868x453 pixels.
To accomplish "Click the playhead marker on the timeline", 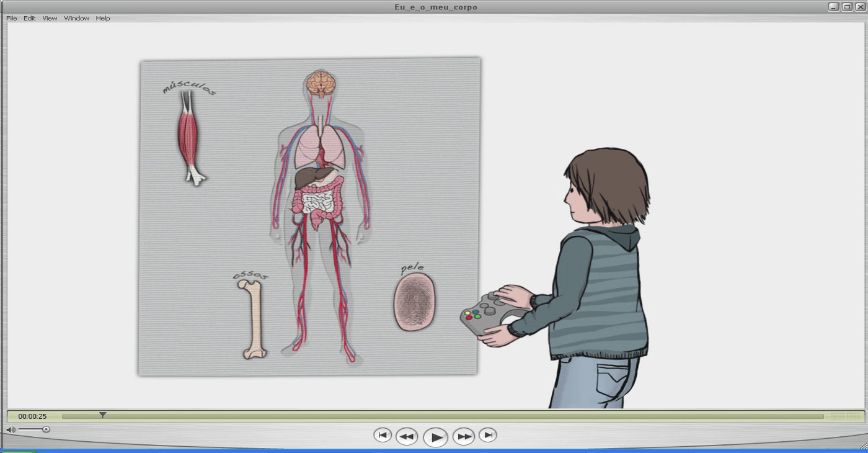I will click(x=103, y=415).
